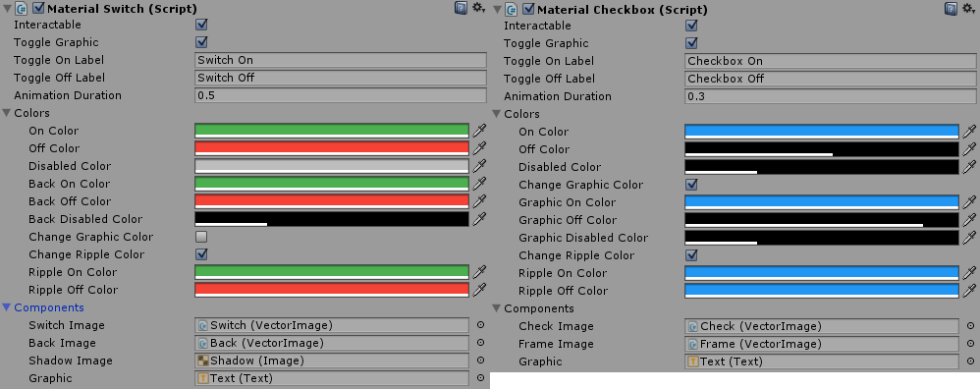Open blue On Color swatch of Checkbox
Viewport: 980px width, 389px height.
(x=822, y=132)
